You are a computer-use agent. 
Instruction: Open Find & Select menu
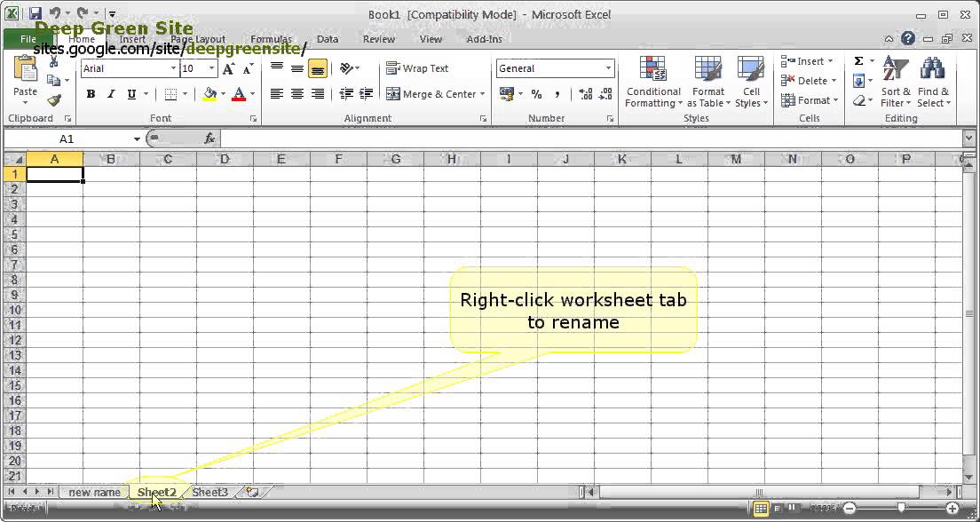[x=933, y=82]
